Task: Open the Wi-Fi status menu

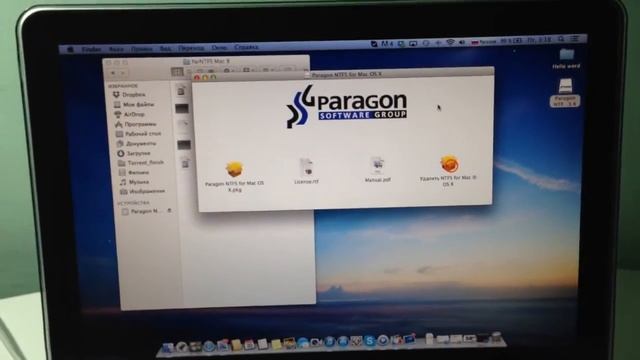Action: coord(451,42)
